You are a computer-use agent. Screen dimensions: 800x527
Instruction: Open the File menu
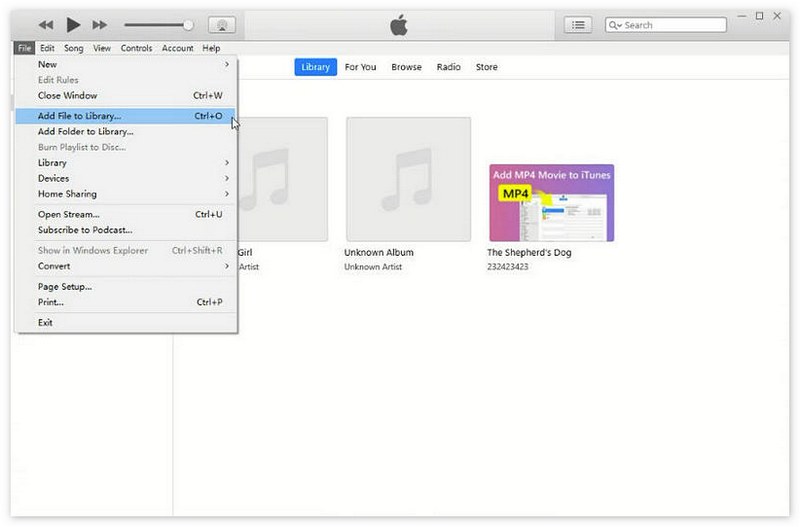(24, 48)
